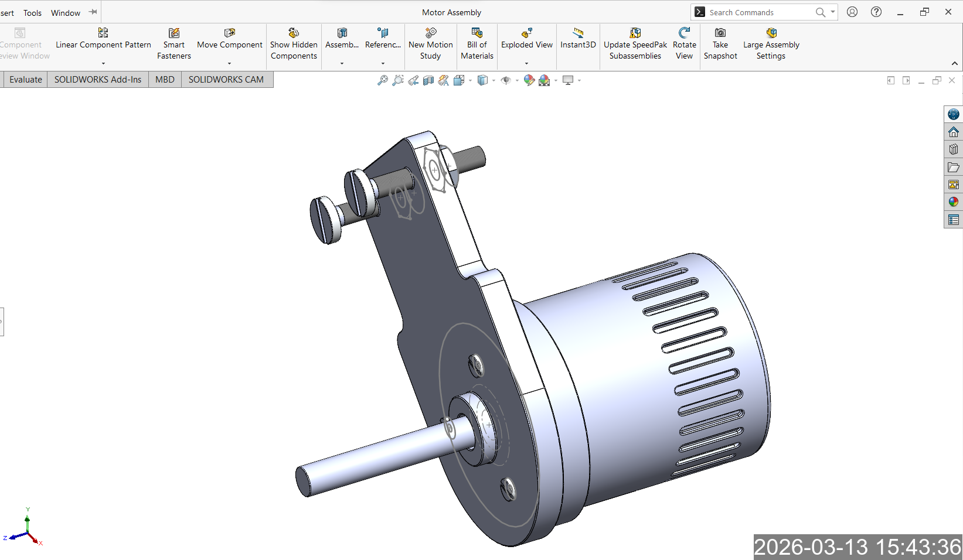Click the Bill of Materials button

(x=477, y=44)
